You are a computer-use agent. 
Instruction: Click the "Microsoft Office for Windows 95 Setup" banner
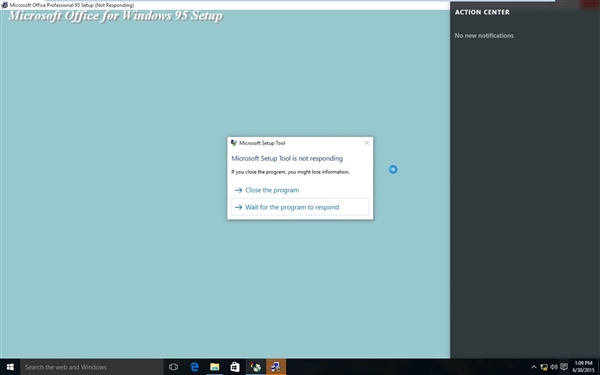[x=115, y=16]
